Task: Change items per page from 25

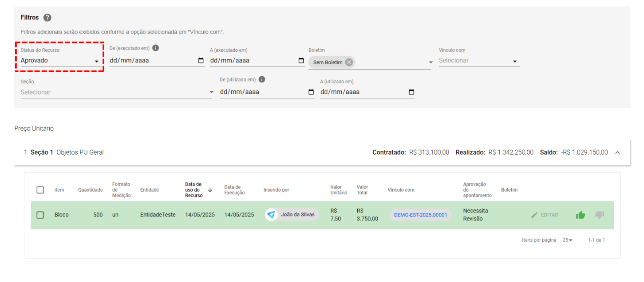Action: (x=568, y=240)
